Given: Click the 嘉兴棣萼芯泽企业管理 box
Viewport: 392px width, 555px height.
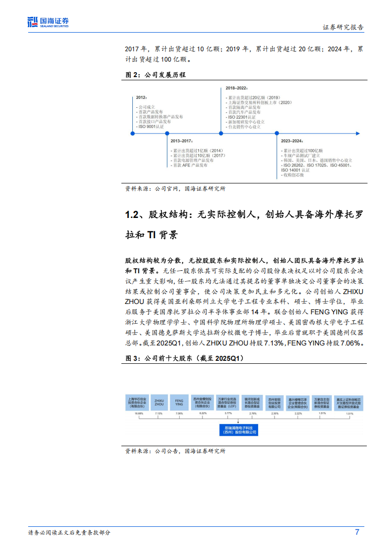Looking at the screenshot, I should (298, 403).
